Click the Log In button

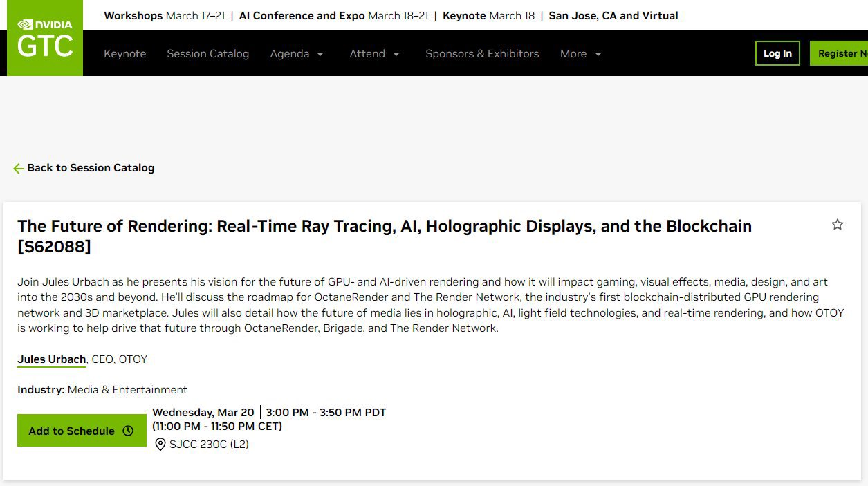(x=777, y=53)
